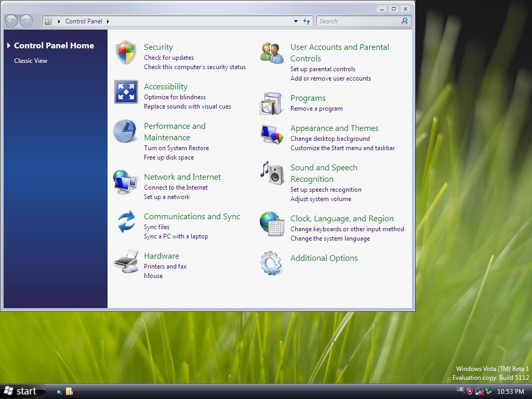The image size is (532, 399).
Task: Click the leftmost monitor tray icon
Action: 460,390
